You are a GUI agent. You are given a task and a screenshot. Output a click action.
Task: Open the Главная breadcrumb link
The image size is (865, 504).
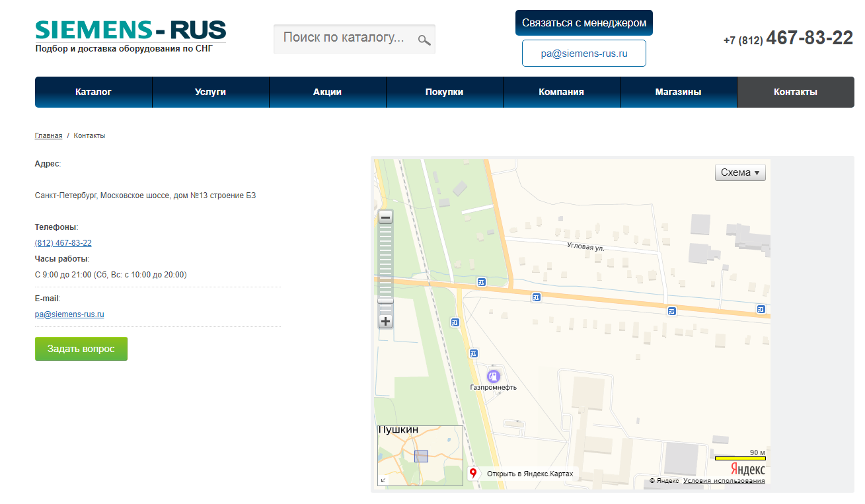coord(48,135)
